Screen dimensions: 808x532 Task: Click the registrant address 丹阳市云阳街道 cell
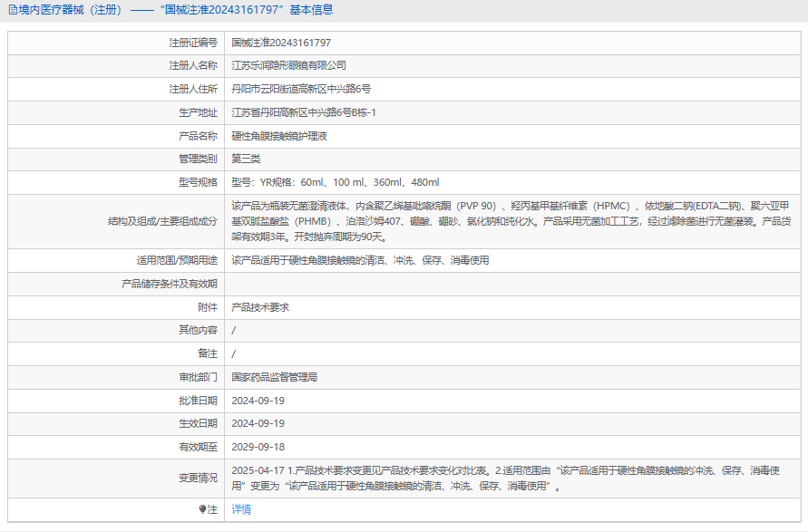coord(301,90)
